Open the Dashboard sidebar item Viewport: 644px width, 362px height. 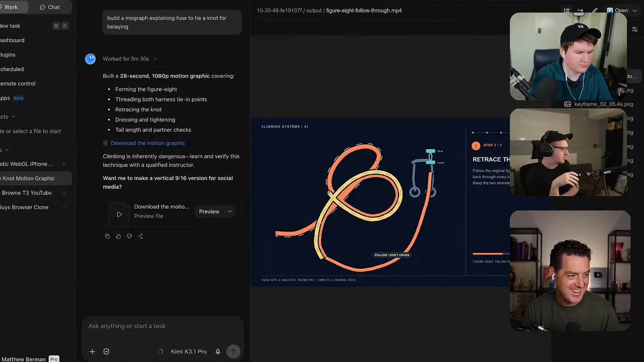point(12,40)
